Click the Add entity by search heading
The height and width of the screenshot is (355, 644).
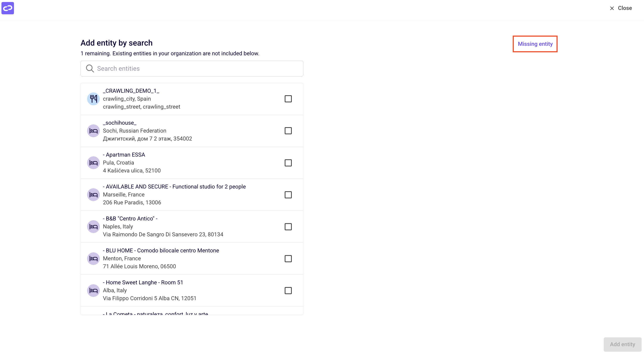pos(116,43)
